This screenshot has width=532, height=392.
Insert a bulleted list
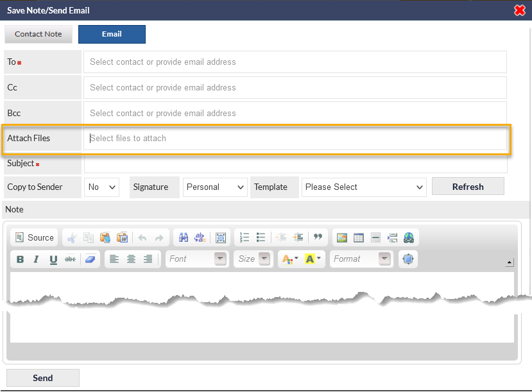[x=261, y=238]
